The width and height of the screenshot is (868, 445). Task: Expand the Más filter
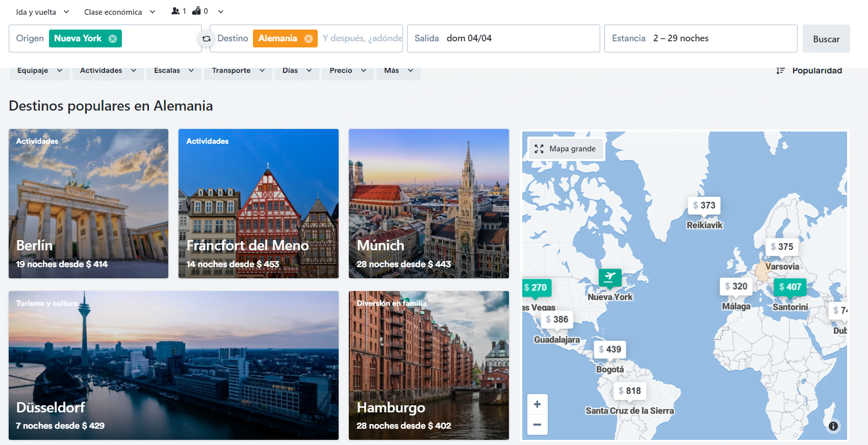click(398, 71)
